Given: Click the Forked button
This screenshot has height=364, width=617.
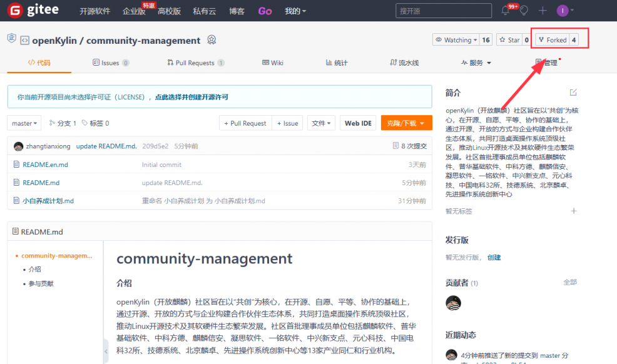Looking at the screenshot, I should 553,39.
